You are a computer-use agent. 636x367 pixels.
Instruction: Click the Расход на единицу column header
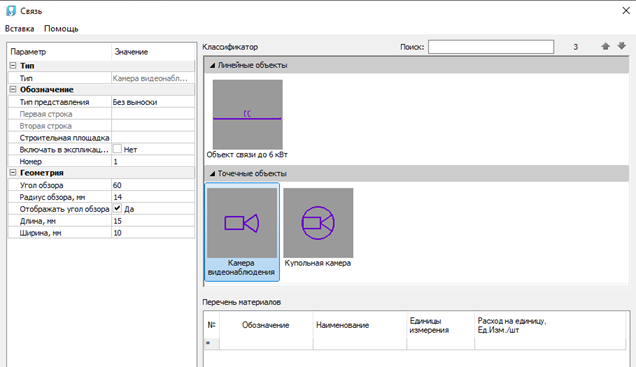[550, 325]
